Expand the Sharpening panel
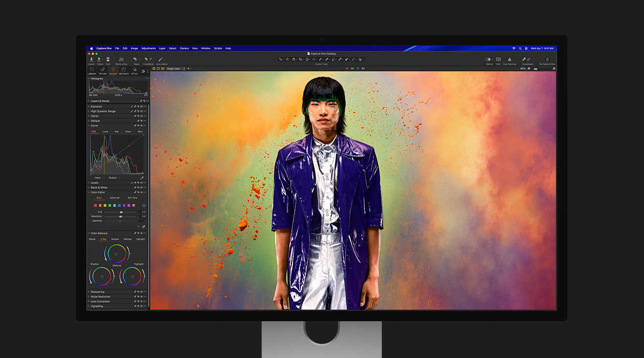 coord(96,292)
